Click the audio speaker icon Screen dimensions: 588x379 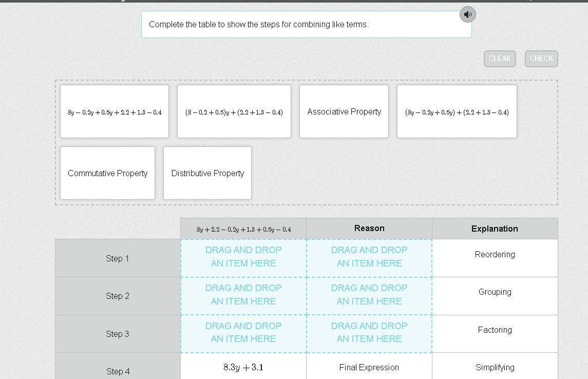coord(468,14)
